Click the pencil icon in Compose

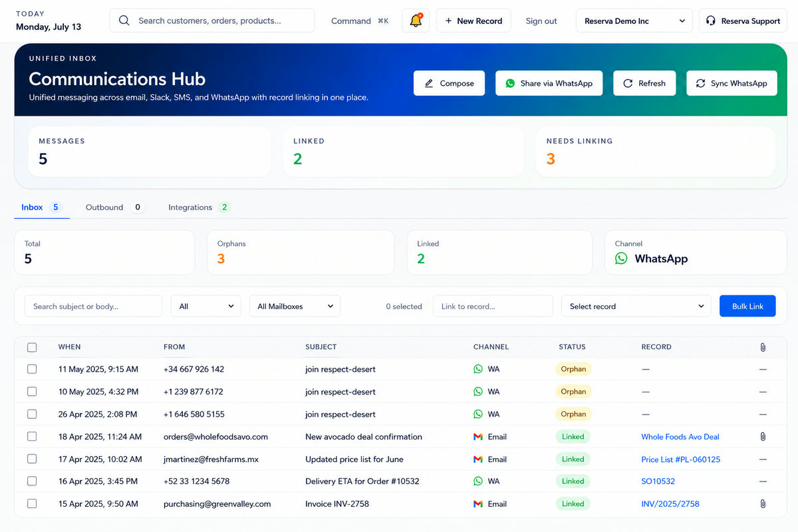(429, 83)
